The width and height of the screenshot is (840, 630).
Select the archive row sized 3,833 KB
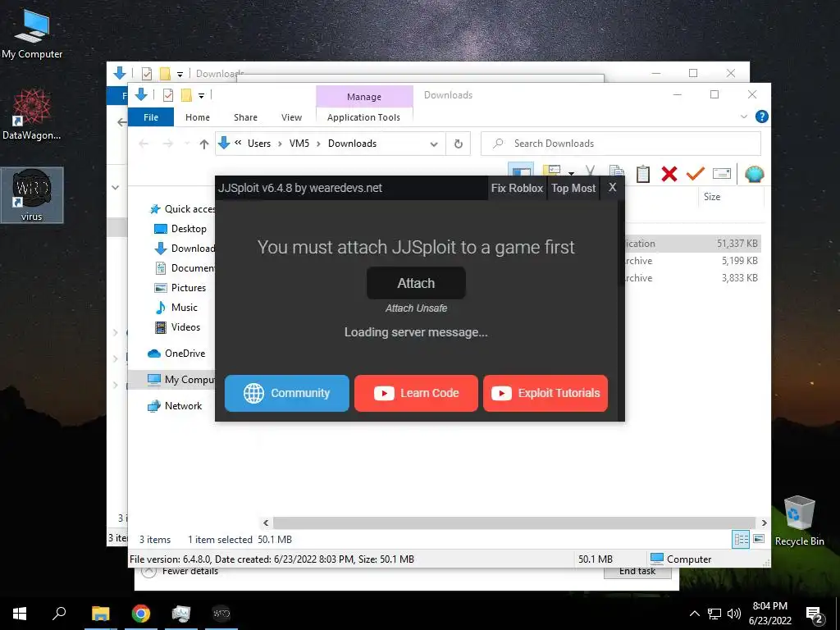pyautogui.click(x=692, y=278)
